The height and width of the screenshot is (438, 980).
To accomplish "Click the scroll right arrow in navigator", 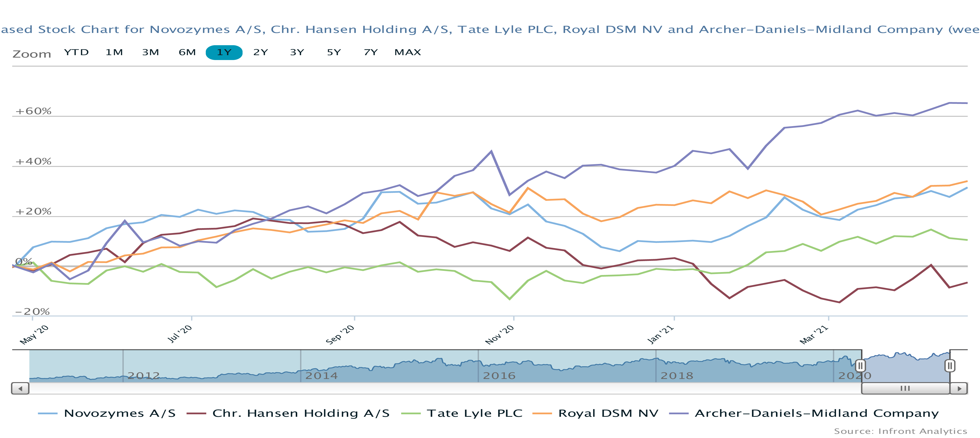I will [x=959, y=388].
